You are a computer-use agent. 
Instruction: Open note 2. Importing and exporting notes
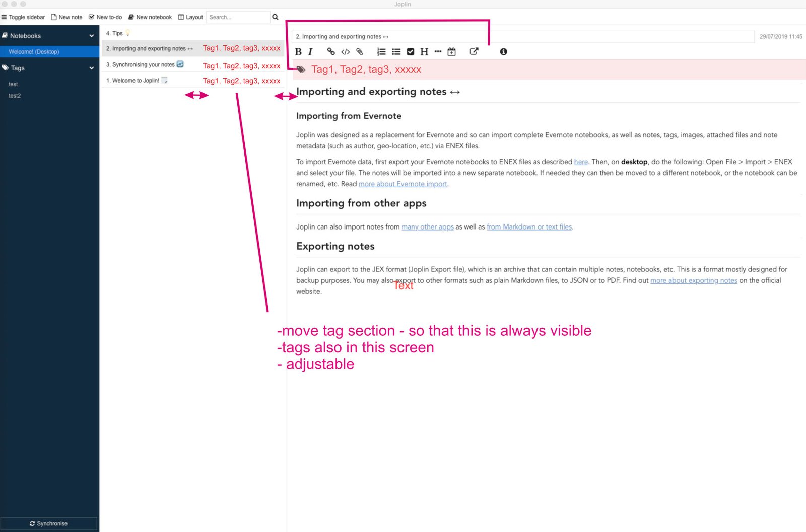click(193, 48)
